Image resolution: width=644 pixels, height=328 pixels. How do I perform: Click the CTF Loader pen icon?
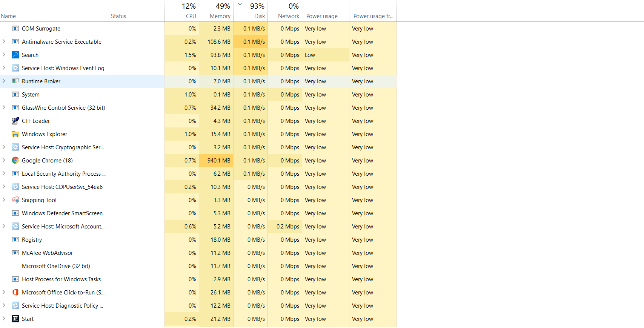(x=15, y=121)
